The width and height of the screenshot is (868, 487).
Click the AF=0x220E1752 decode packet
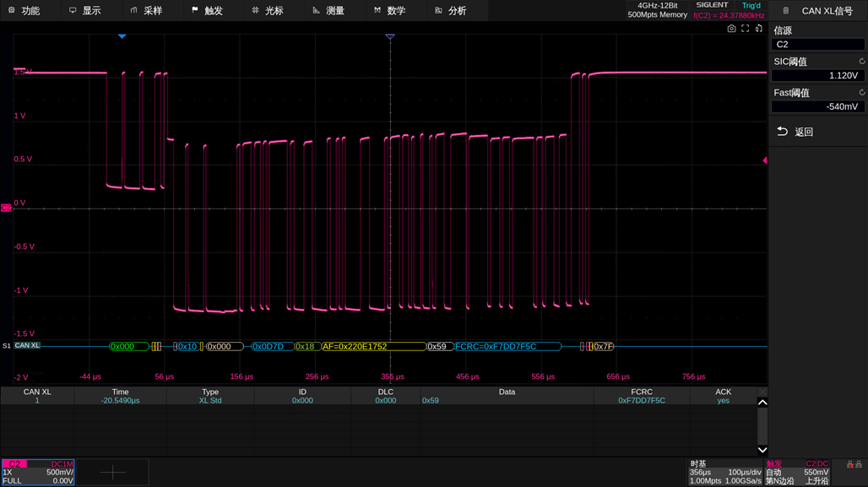pyautogui.click(x=374, y=346)
